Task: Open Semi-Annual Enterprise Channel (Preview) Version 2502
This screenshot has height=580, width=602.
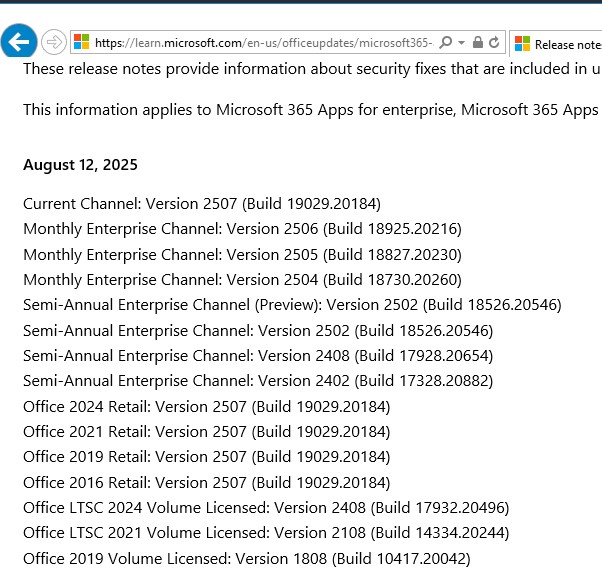Action: (x=292, y=305)
